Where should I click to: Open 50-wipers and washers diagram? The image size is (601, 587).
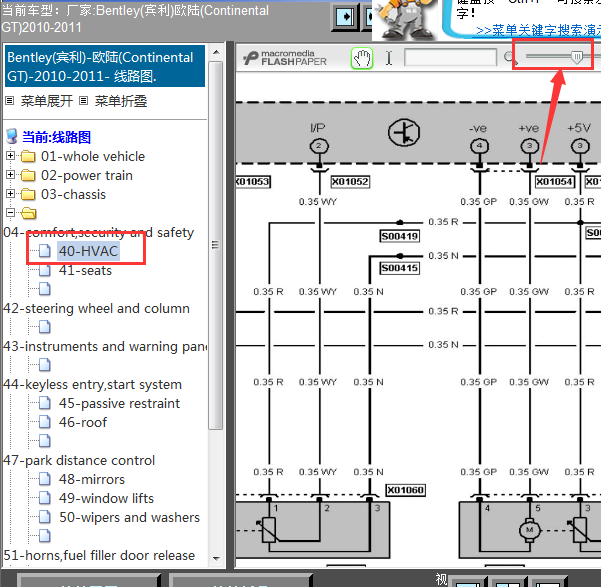point(129,517)
